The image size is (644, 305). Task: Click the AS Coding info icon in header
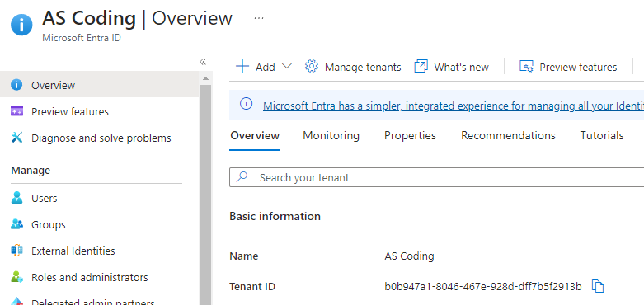(x=21, y=25)
